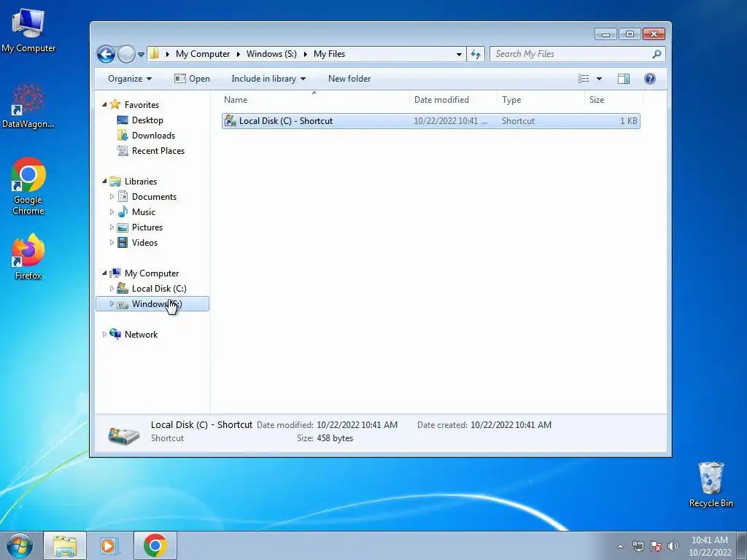The width and height of the screenshot is (747, 560).
Task: Select the DataWagon desktop shortcut
Action: click(x=28, y=106)
